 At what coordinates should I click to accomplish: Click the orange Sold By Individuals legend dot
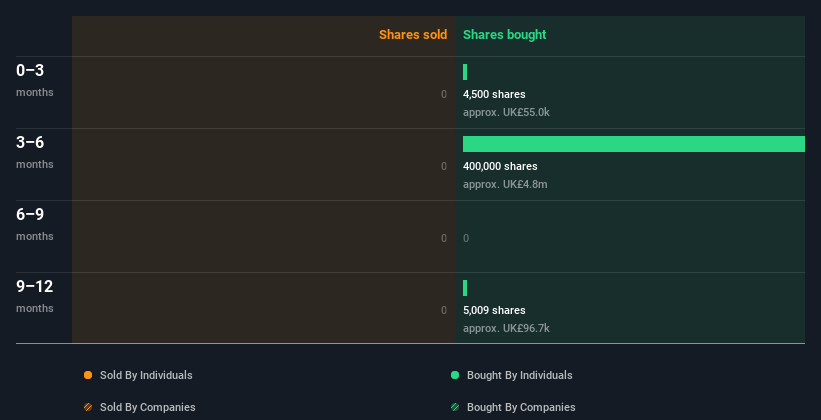(88, 375)
